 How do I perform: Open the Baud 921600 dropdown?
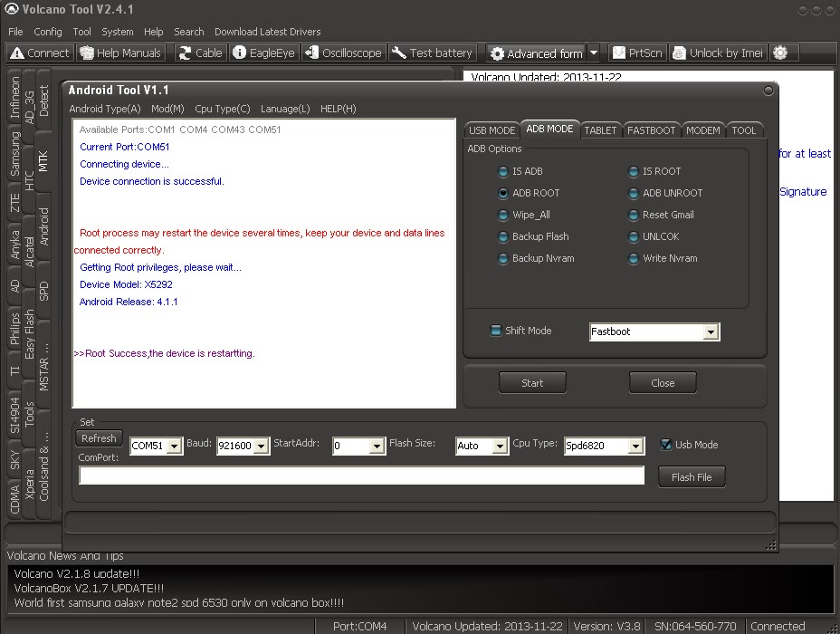[x=261, y=446]
